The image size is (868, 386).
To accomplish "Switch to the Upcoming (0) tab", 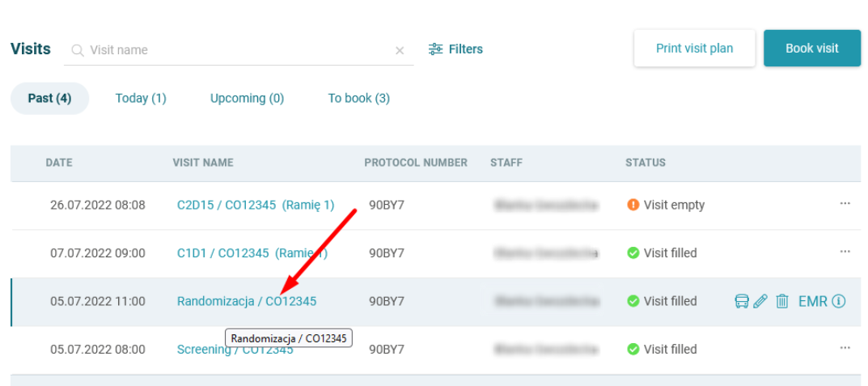I will [x=247, y=98].
